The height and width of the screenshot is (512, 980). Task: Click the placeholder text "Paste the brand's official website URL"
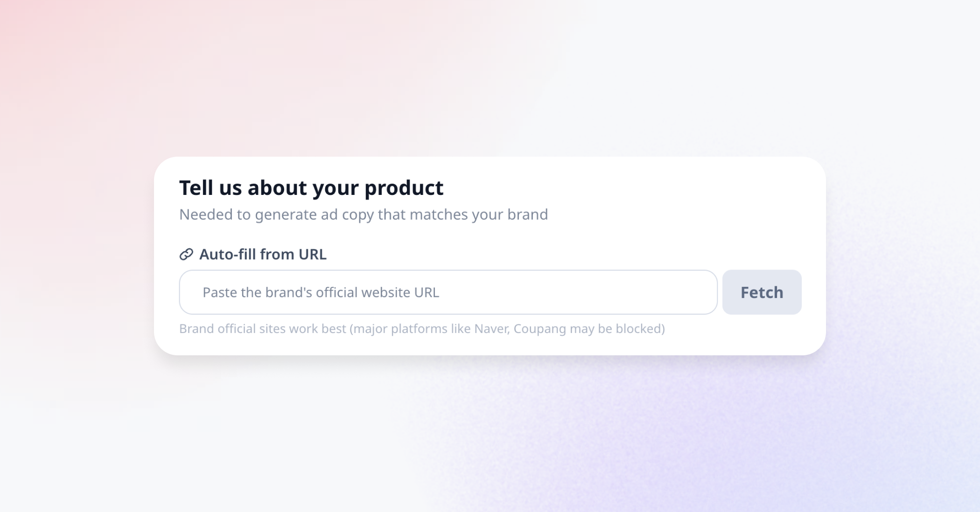click(321, 292)
